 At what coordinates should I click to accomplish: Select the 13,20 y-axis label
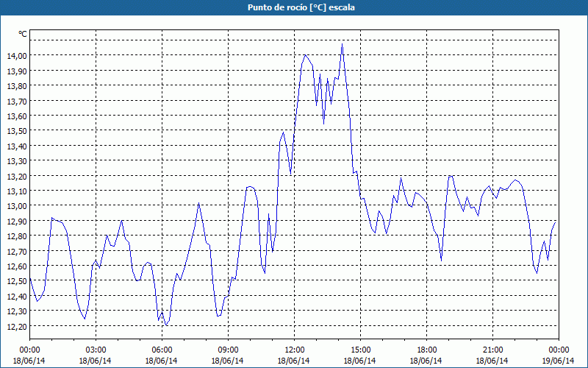(17, 176)
